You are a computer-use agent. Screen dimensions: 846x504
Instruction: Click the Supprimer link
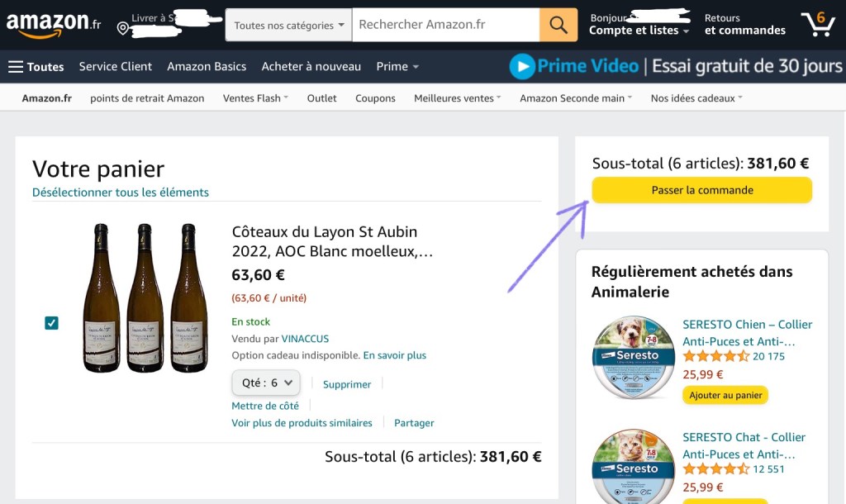[347, 384]
